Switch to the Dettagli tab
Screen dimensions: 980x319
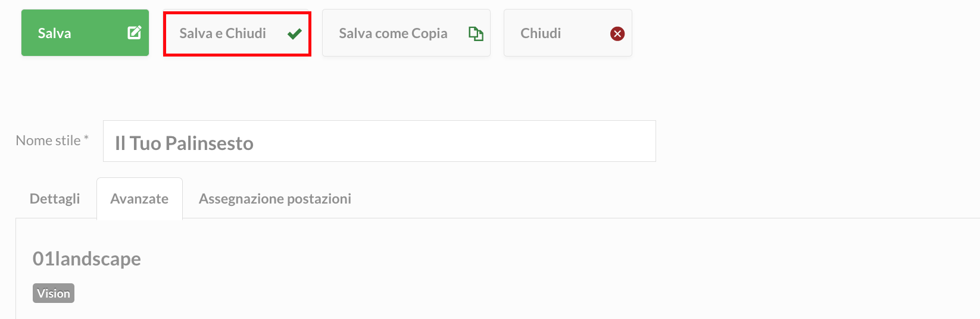coord(55,199)
